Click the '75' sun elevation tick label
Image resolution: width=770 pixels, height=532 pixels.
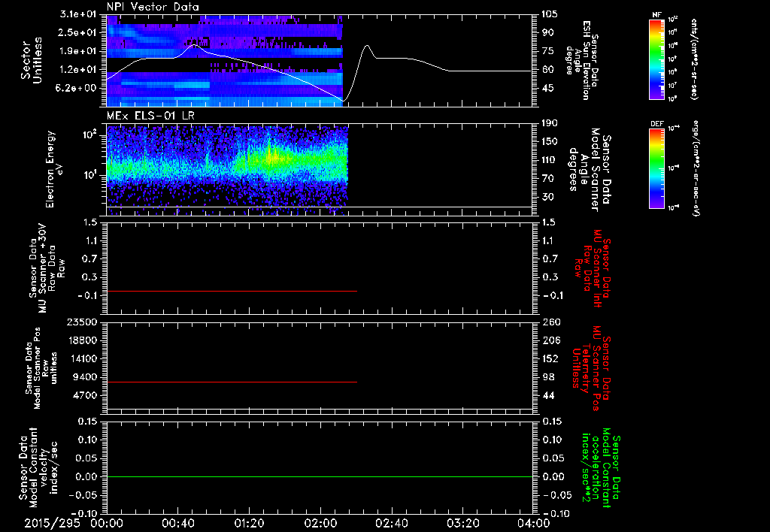click(x=548, y=51)
